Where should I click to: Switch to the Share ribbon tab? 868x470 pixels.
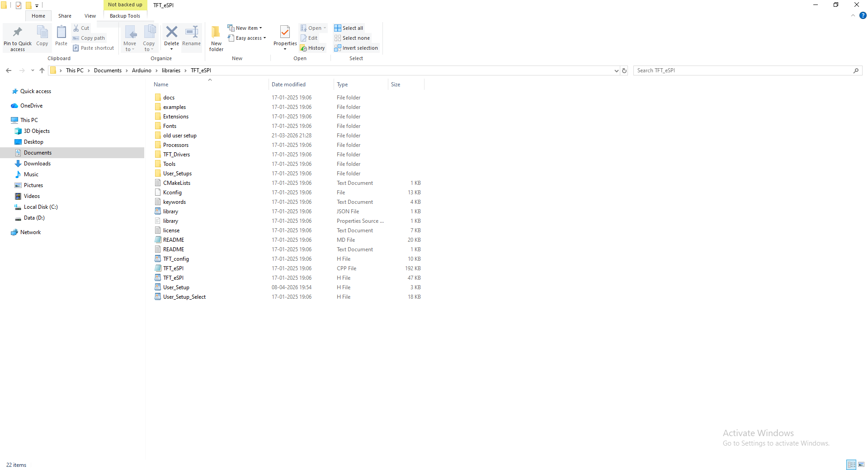[65, 16]
